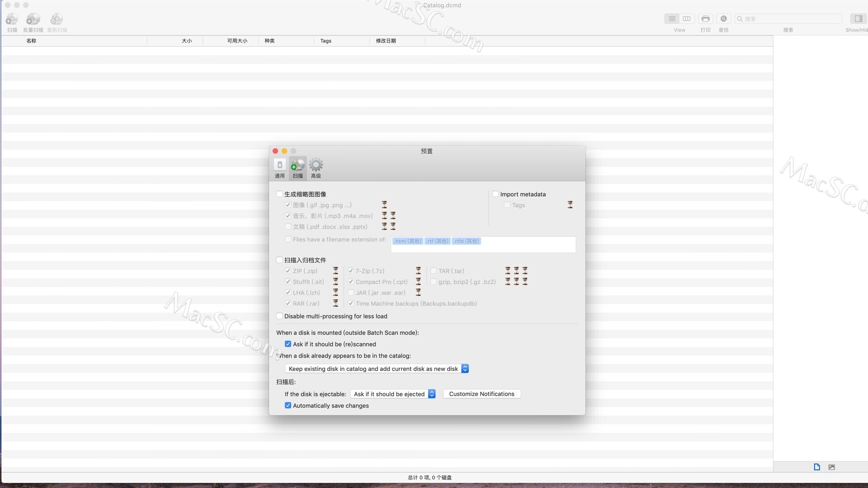This screenshot has width=868, height=488.
Task: Click the 搜索 search input field
Action: point(788,19)
